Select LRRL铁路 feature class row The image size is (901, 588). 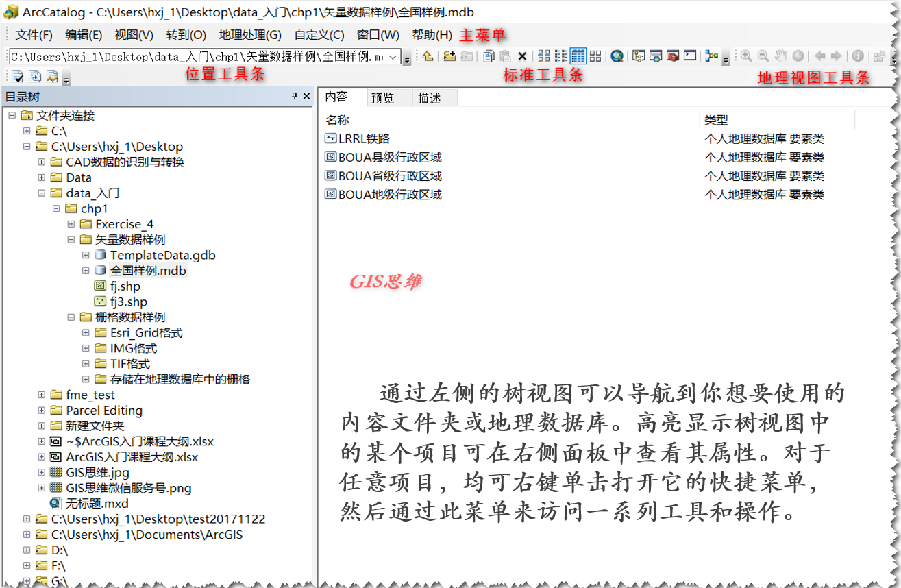pyautogui.click(x=356, y=138)
